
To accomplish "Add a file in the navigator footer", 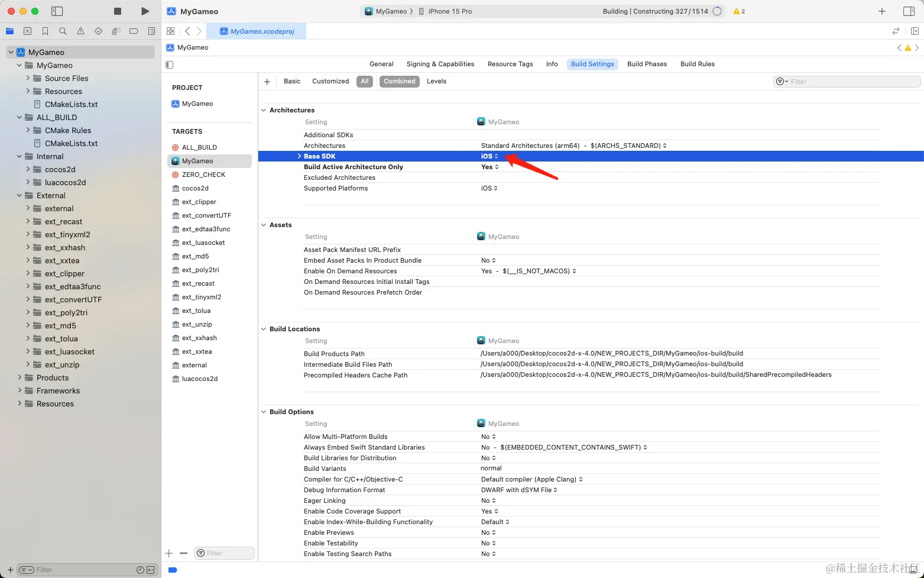I will coord(10,570).
